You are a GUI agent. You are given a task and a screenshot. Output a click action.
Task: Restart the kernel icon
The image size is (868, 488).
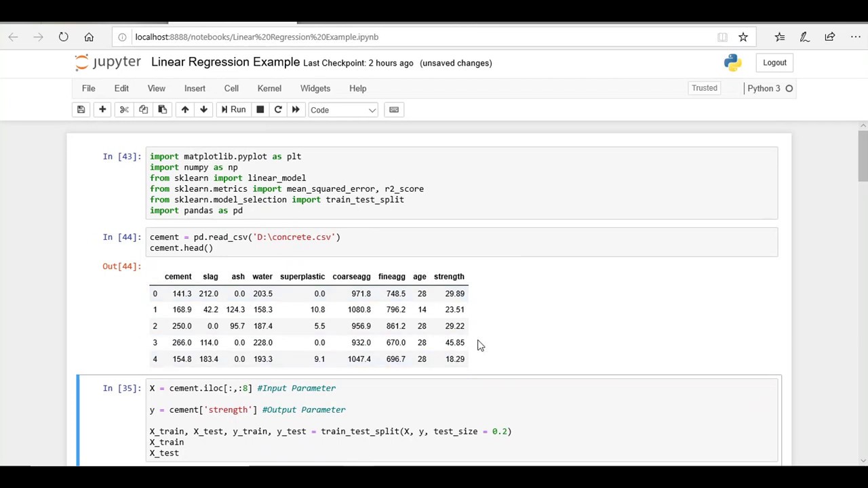pos(278,110)
